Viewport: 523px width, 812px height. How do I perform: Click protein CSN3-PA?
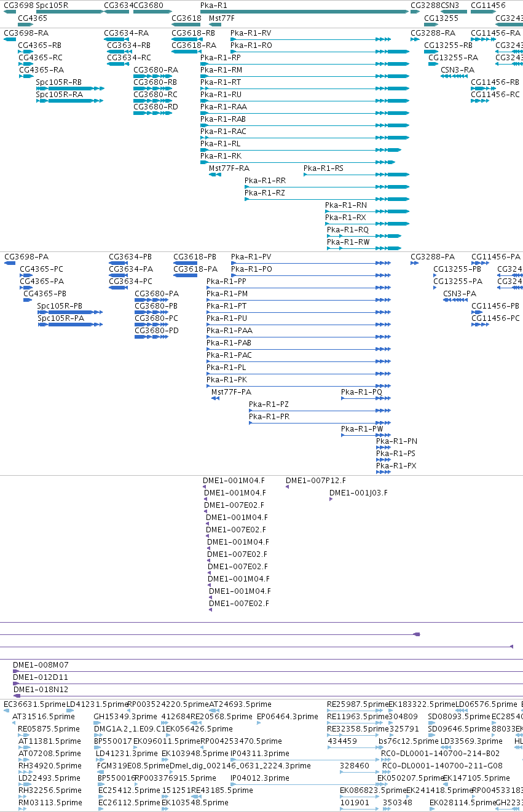click(x=460, y=293)
